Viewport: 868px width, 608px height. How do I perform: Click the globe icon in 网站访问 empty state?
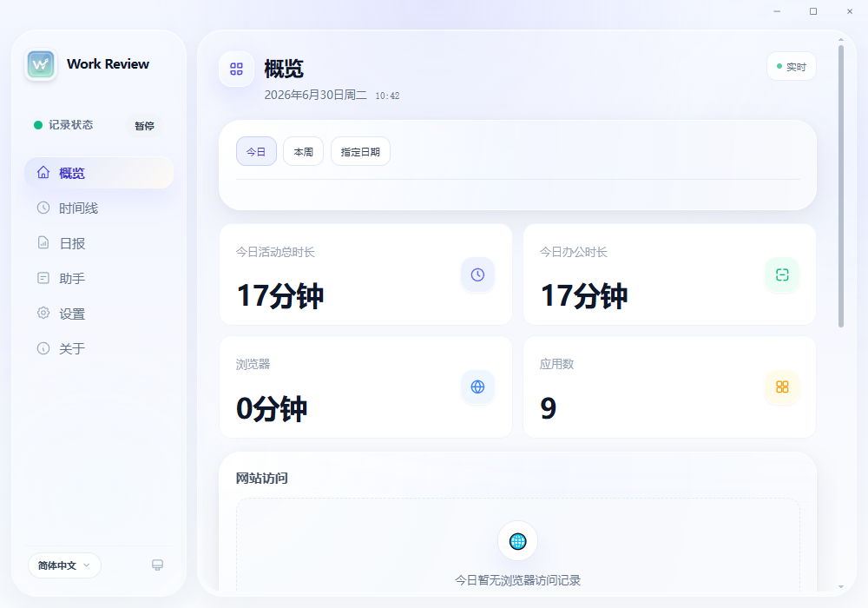(517, 541)
